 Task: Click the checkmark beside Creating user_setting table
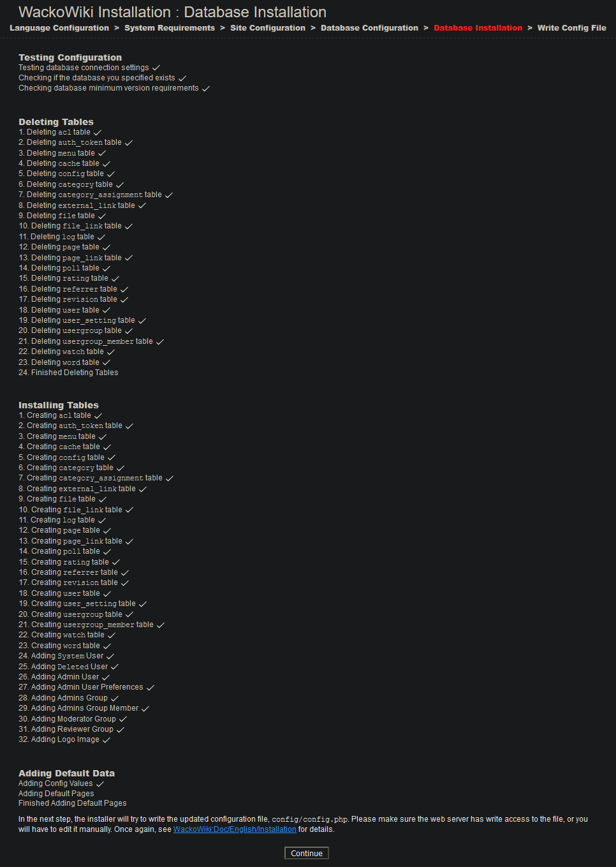coord(143,604)
